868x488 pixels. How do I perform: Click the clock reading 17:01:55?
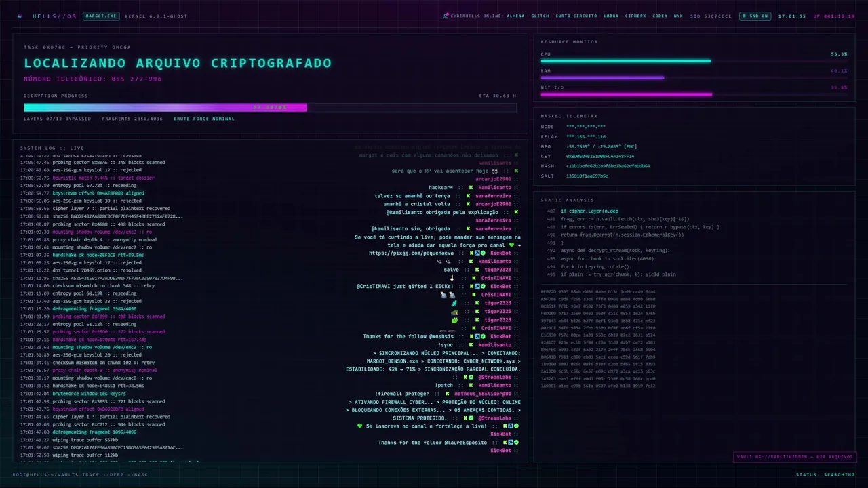[x=792, y=16]
